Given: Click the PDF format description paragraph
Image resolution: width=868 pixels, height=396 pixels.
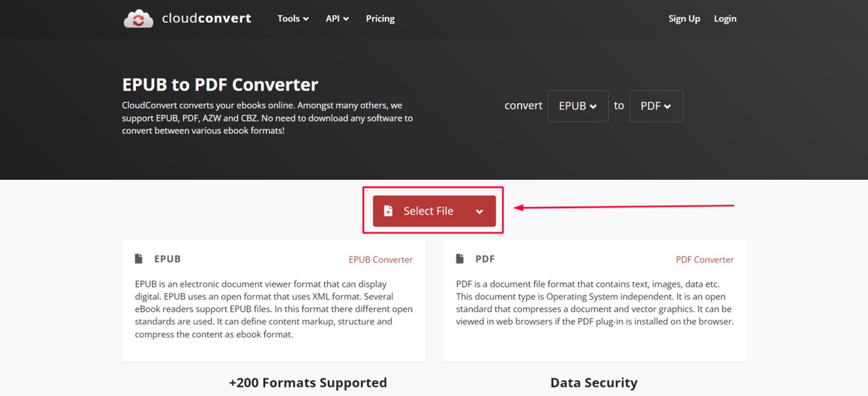Looking at the screenshot, I should (595, 303).
